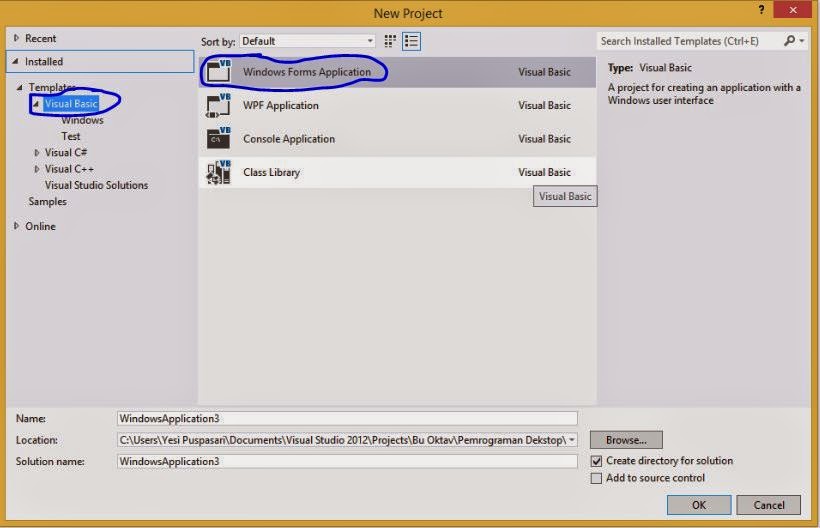Viewport: 820px width, 528px height.
Task: Open the Sort by Default dropdown
Action: pyautogui.click(x=307, y=41)
